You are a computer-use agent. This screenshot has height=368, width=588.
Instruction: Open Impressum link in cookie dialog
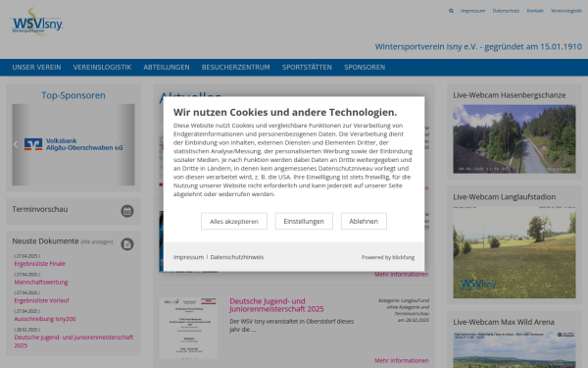pyautogui.click(x=188, y=257)
